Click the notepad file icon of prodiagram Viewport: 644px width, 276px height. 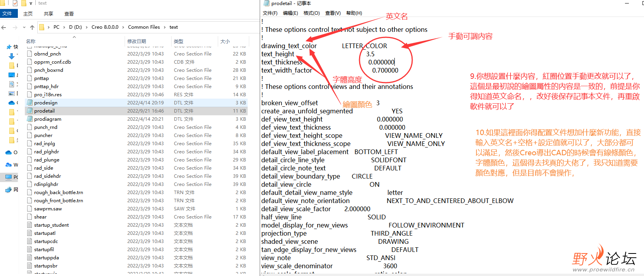tap(30, 119)
